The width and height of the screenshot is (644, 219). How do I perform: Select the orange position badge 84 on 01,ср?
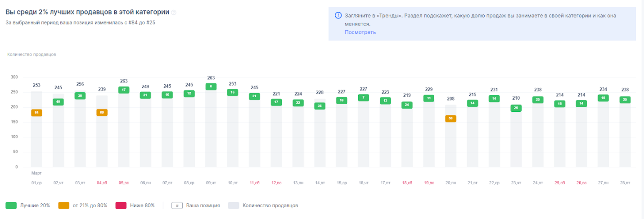pyautogui.click(x=36, y=113)
